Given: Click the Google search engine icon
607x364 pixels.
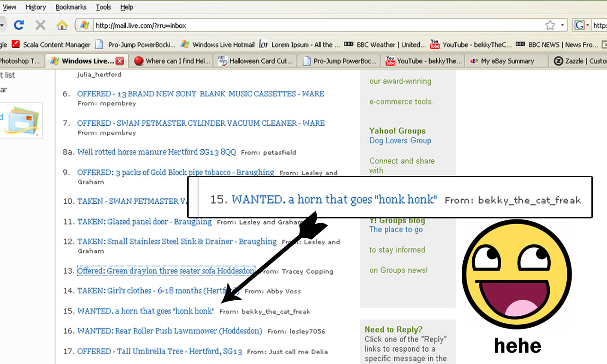Looking at the screenshot, I should click(x=579, y=25).
